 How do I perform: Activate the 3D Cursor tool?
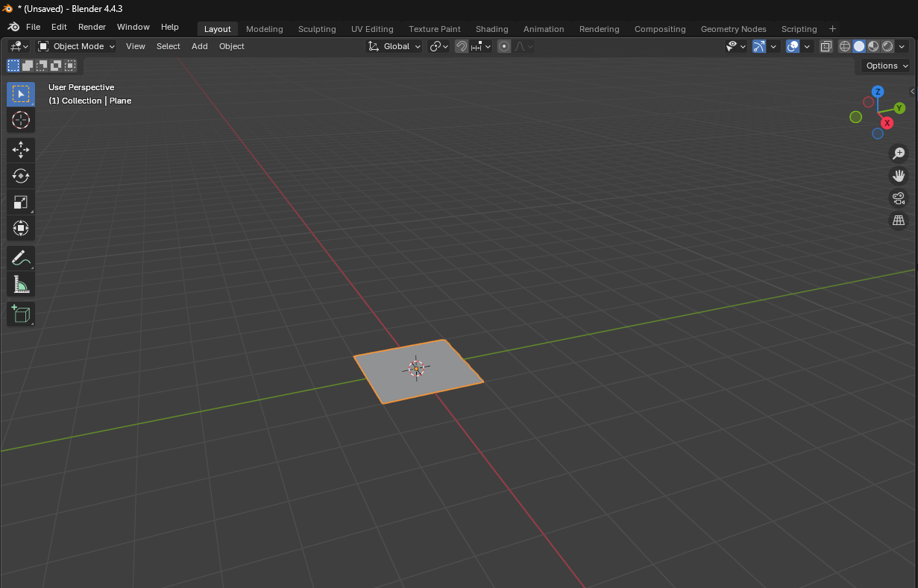click(21, 120)
